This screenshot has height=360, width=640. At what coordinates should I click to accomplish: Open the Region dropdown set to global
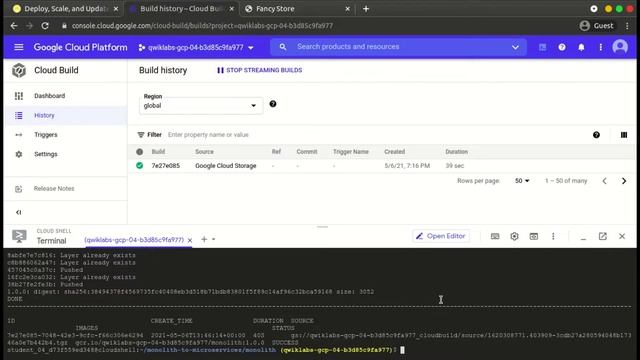[200, 106]
